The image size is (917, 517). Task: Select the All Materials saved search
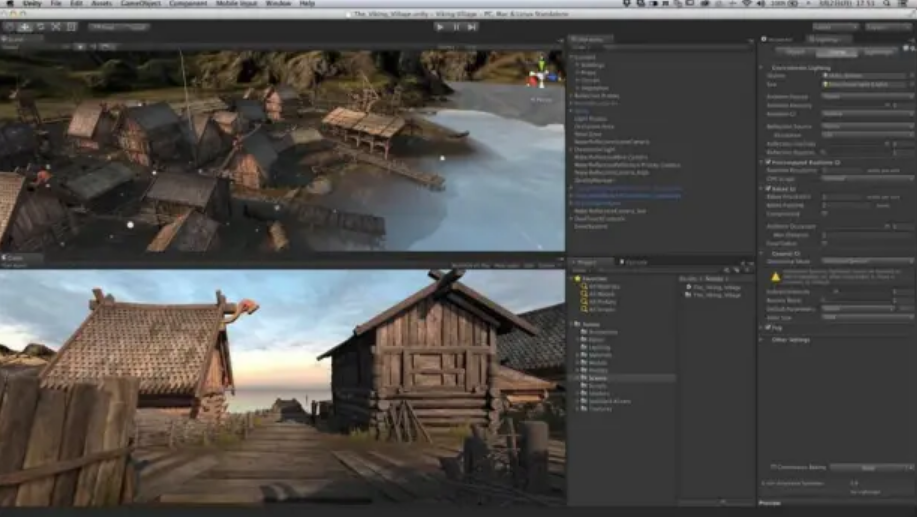click(x=604, y=287)
